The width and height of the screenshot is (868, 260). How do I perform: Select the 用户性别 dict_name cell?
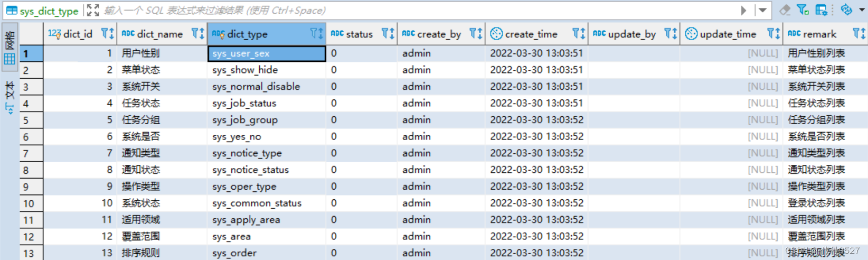[162, 53]
